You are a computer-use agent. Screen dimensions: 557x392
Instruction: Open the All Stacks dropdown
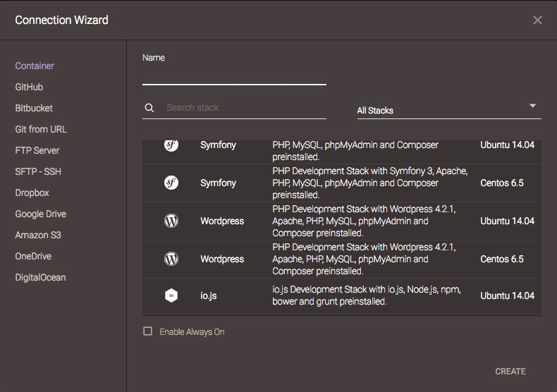(x=449, y=111)
